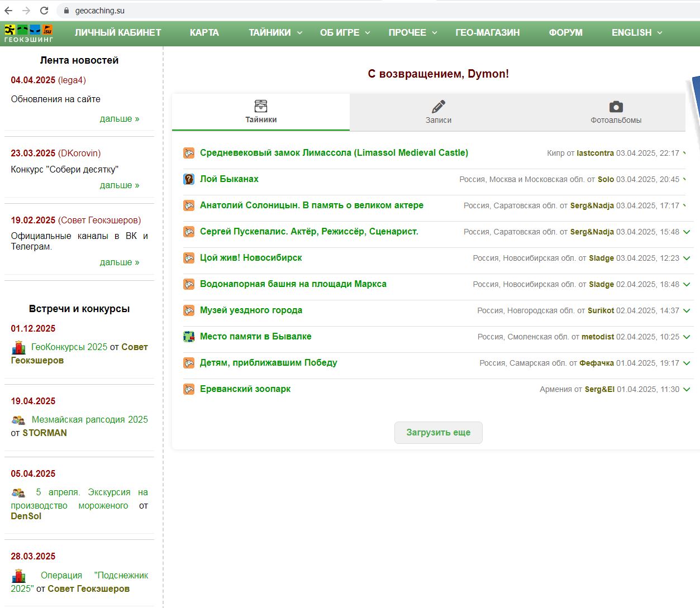Viewport: 700px width, 608px height.
Task: Expand the Детям, приближавшим Победу row chevron
Action: (687, 363)
